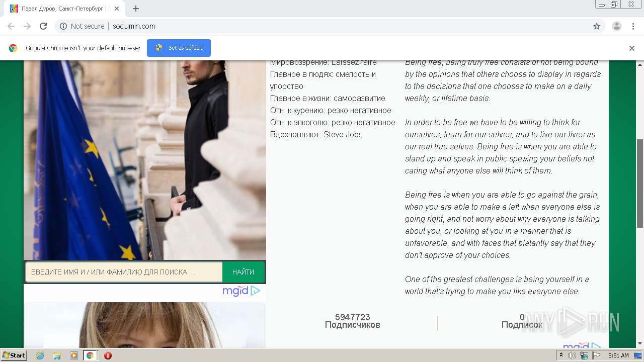Open the blonde woman ad thumbnail
The height and width of the screenshot is (362, 644).
[145, 325]
